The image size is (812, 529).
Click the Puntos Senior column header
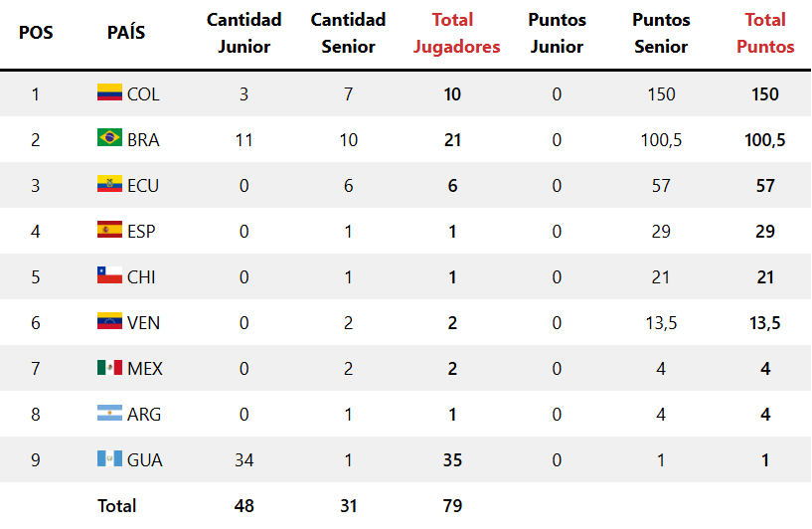[x=661, y=33]
